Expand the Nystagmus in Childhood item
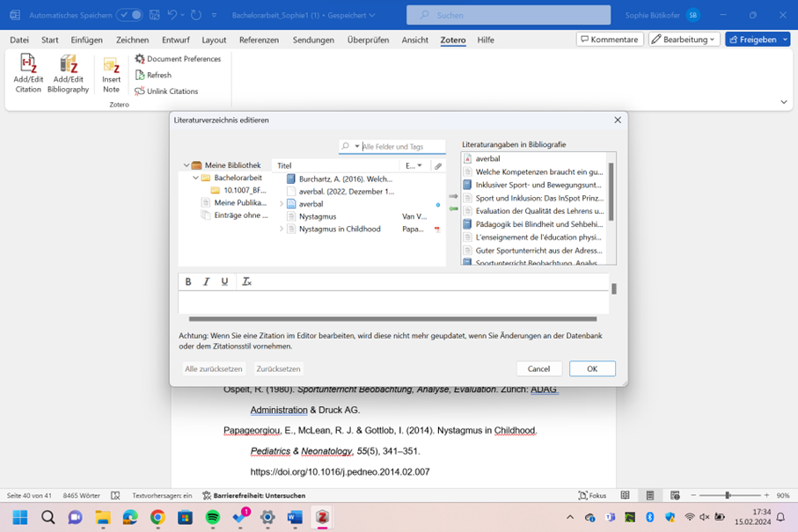The height and width of the screenshot is (532, 798). pyautogui.click(x=282, y=230)
